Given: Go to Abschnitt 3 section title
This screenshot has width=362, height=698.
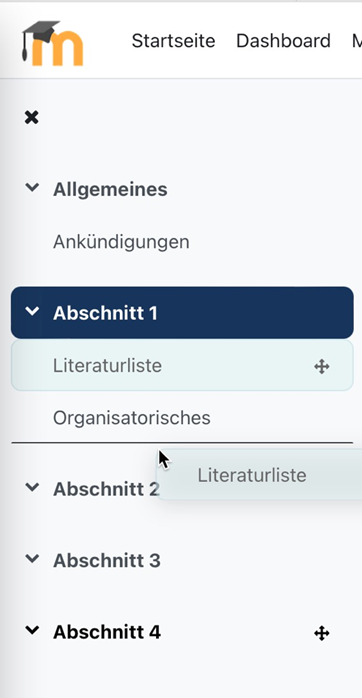Looking at the screenshot, I should [107, 561].
